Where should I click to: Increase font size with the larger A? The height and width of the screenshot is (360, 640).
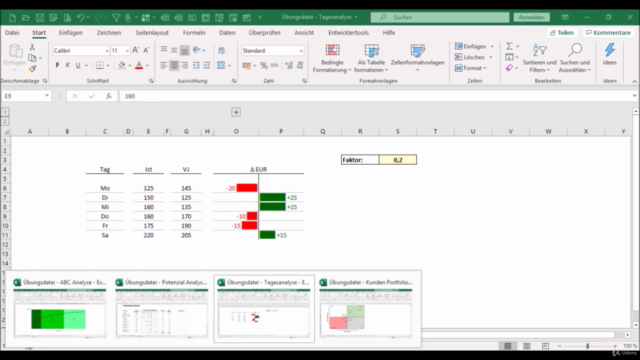[136, 50]
